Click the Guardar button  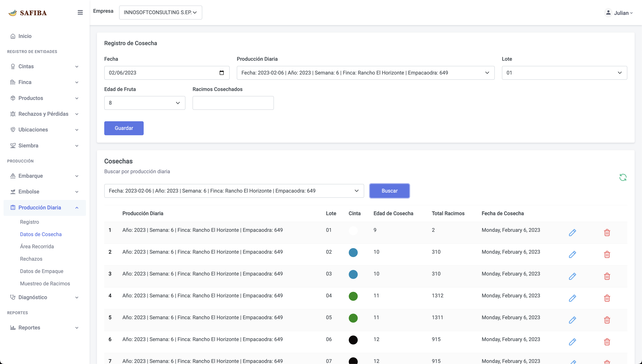coord(124,128)
